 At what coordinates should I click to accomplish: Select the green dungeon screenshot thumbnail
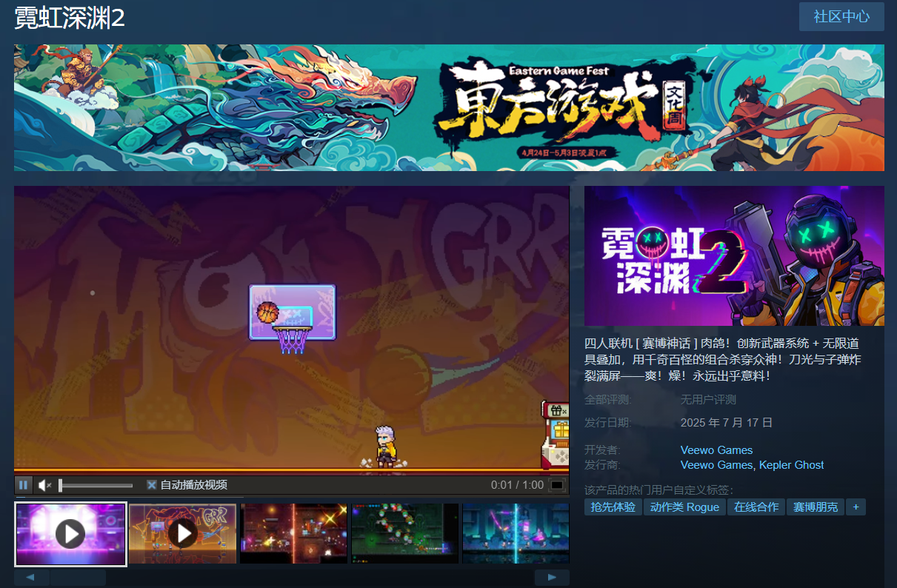pyautogui.click(x=404, y=534)
